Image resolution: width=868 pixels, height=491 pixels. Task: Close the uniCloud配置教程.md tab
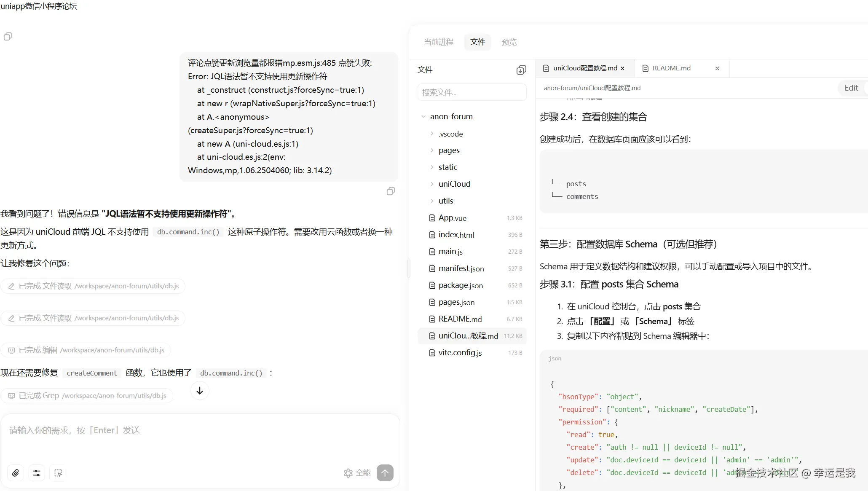622,68
